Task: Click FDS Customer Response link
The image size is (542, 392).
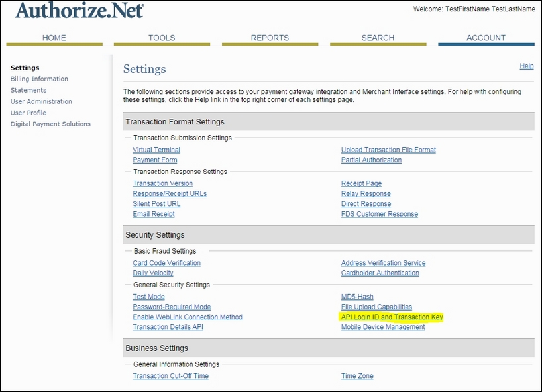Action: (x=380, y=214)
